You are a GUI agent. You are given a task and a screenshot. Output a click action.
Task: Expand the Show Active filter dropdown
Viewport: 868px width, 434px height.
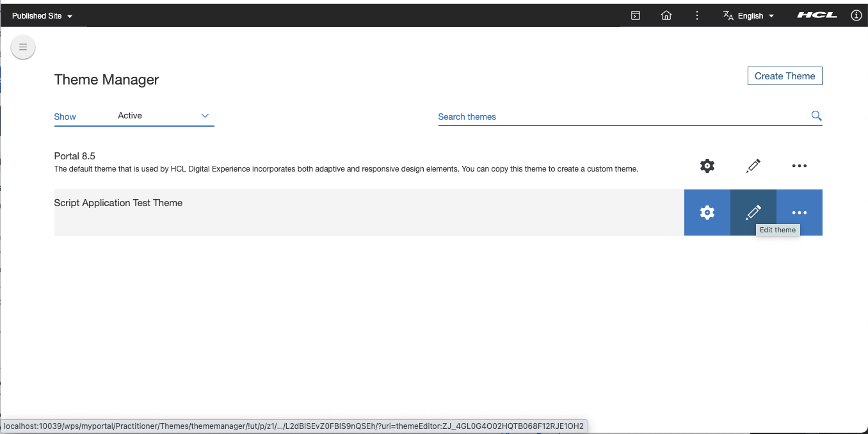pyautogui.click(x=164, y=116)
